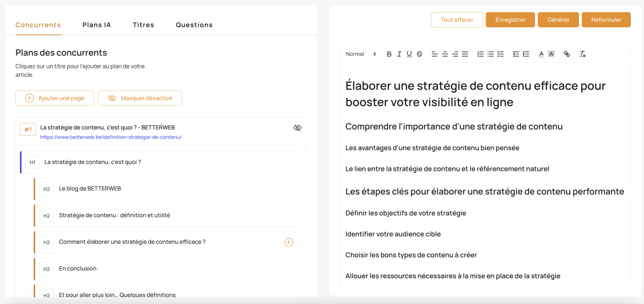Toggle Masquer désactivé option
Screen dimensions: 644x304
pyautogui.click(x=140, y=98)
